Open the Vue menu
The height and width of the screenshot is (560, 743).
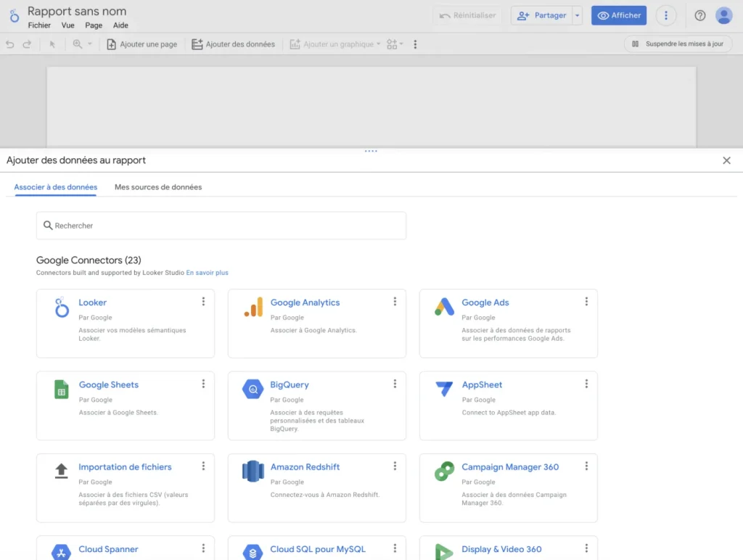[x=67, y=25]
